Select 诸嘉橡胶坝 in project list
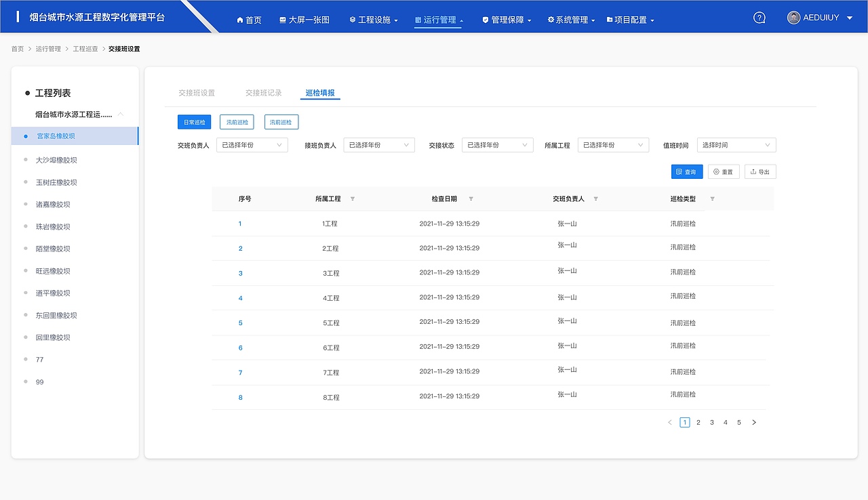This screenshot has width=868, height=500. coord(53,205)
